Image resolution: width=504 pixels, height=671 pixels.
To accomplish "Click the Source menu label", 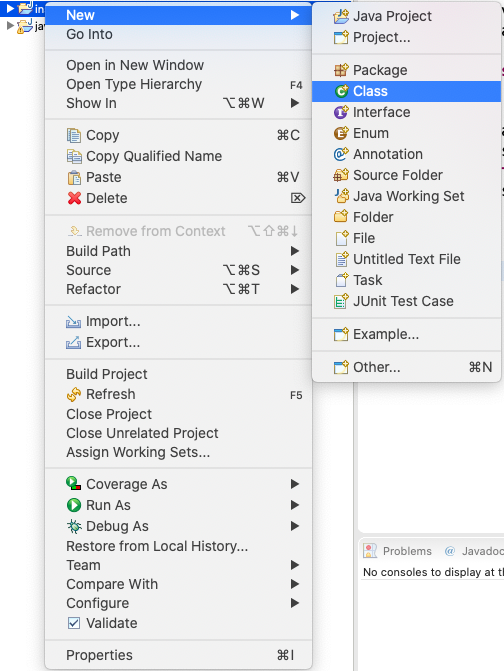I will 89,270.
